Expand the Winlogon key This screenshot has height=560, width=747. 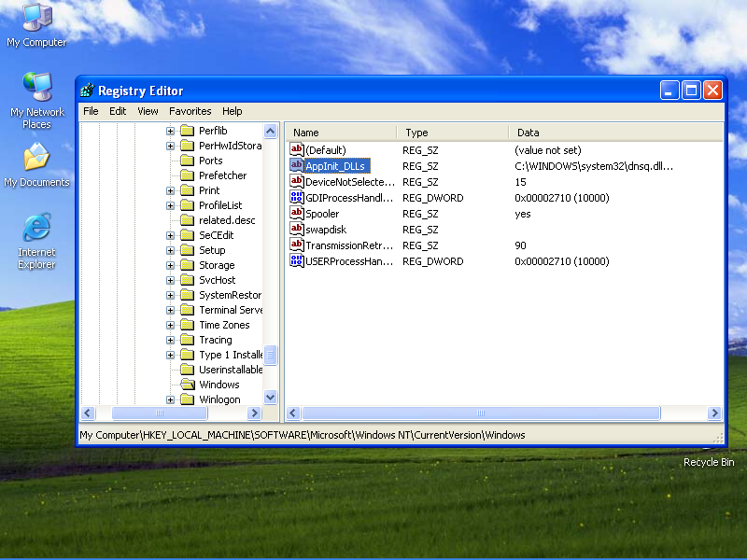(170, 399)
